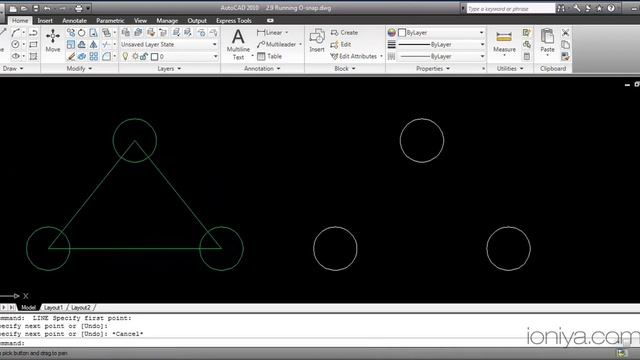Click the layer 0 color square swatch
The width and height of the screenshot is (640, 360).
tap(154, 57)
